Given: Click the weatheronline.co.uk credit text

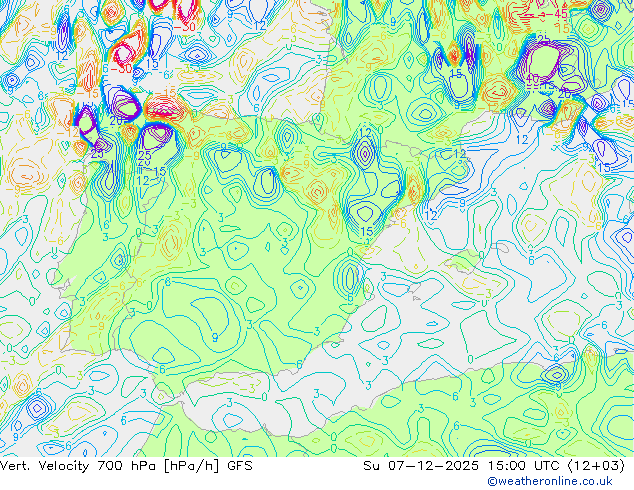Looking at the screenshot, I should coord(550,482).
